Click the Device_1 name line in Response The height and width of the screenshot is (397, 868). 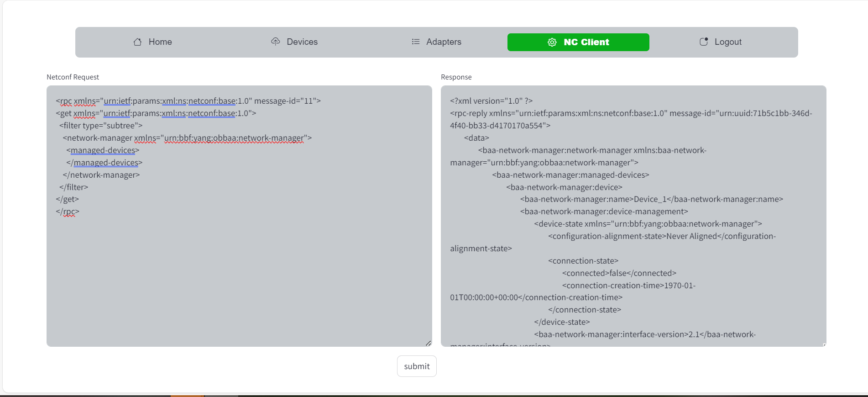coord(651,200)
